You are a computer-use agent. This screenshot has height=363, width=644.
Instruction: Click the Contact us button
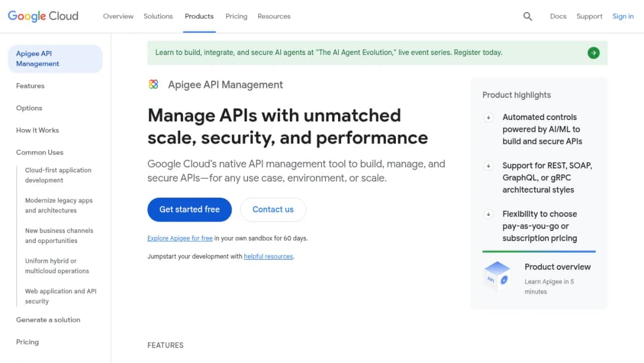273,210
